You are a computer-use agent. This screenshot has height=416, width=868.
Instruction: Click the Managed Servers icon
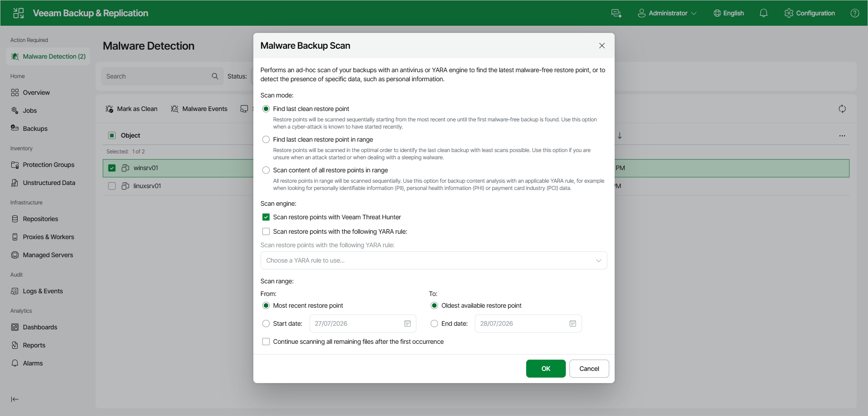tap(15, 255)
